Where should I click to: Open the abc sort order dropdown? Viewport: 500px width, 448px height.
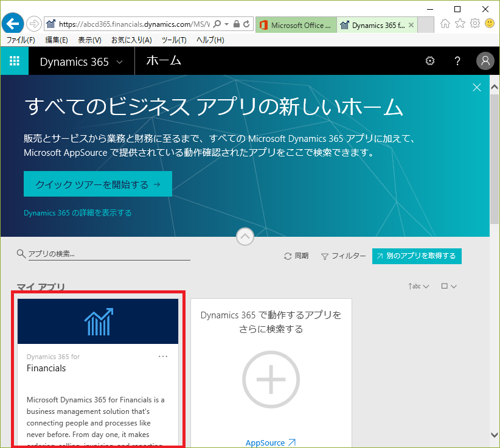point(418,286)
